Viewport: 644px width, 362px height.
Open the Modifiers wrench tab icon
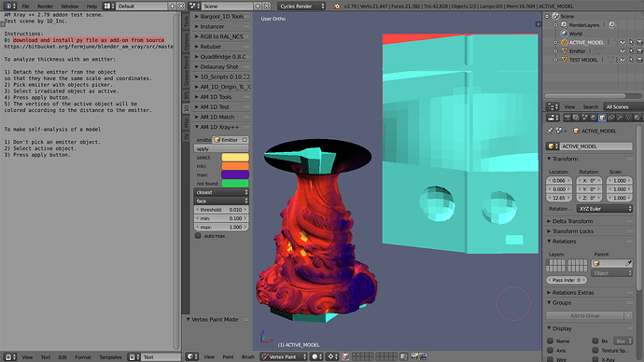620,118
